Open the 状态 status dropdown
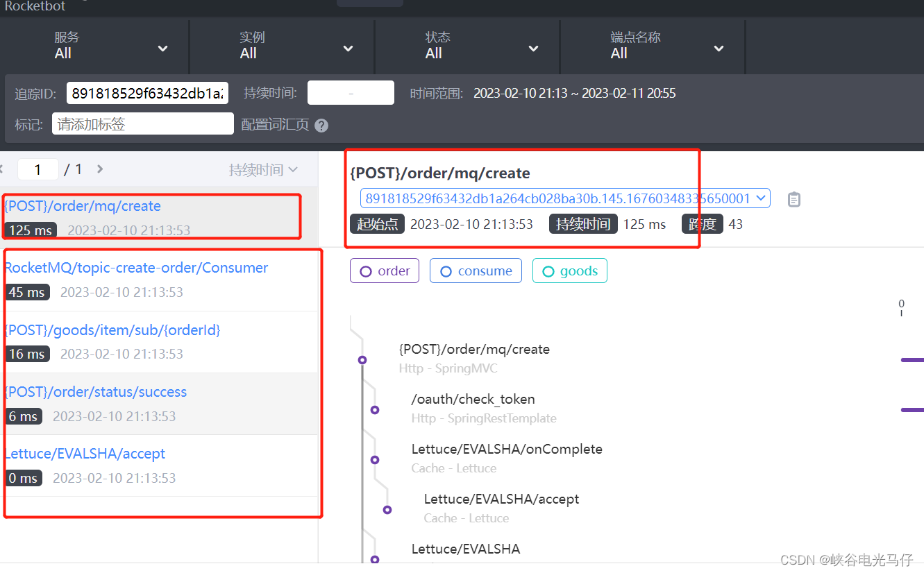This screenshot has width=924, height=573. pyautogui.click(x=467, y=46)
